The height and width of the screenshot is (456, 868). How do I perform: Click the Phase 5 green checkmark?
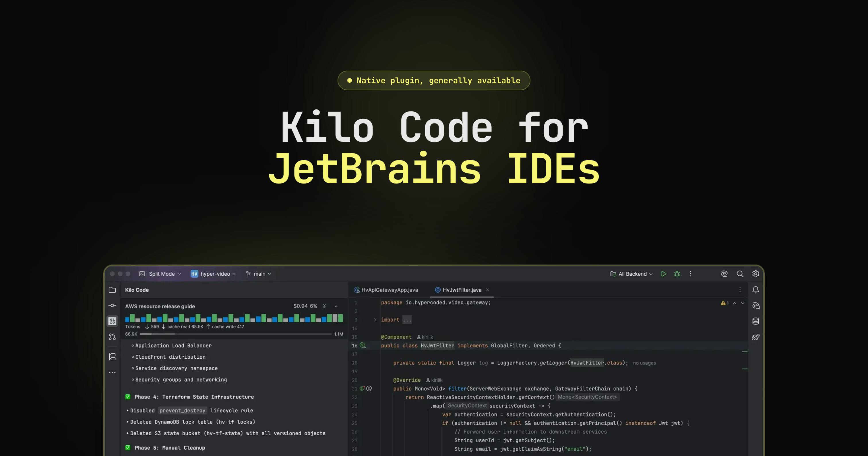(x=128, y=448)
